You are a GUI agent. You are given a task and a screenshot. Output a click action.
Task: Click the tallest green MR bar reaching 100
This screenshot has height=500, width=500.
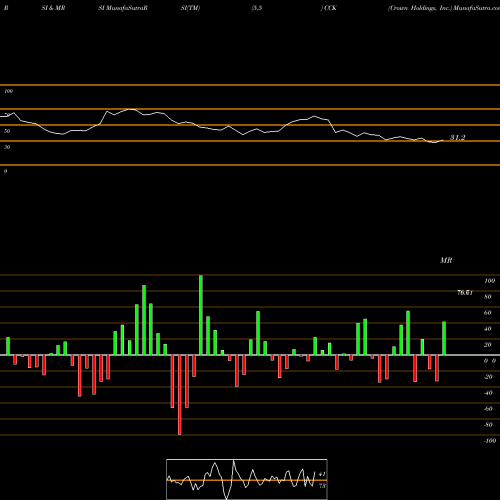click(201, 315)
